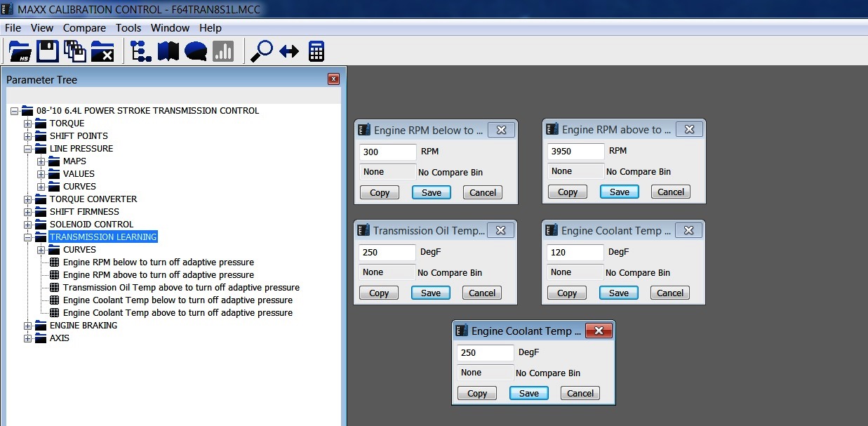This screenshot has width=868, height=426.
Task: Open search with the magnifying glass icon
Action: pyautogui.click(x=262, y=51)
